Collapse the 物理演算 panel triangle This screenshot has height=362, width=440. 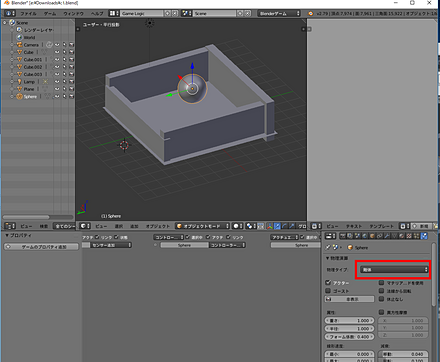coord(327,258)
